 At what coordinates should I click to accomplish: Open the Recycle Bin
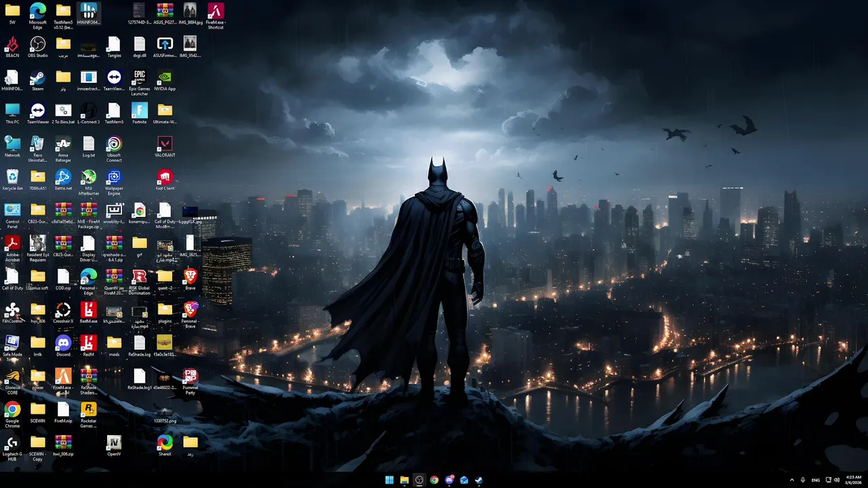[x=12, y=181]
